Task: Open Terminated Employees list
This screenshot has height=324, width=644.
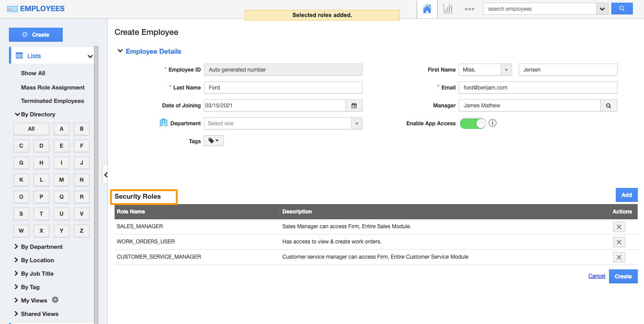Action: coord(52,101)
